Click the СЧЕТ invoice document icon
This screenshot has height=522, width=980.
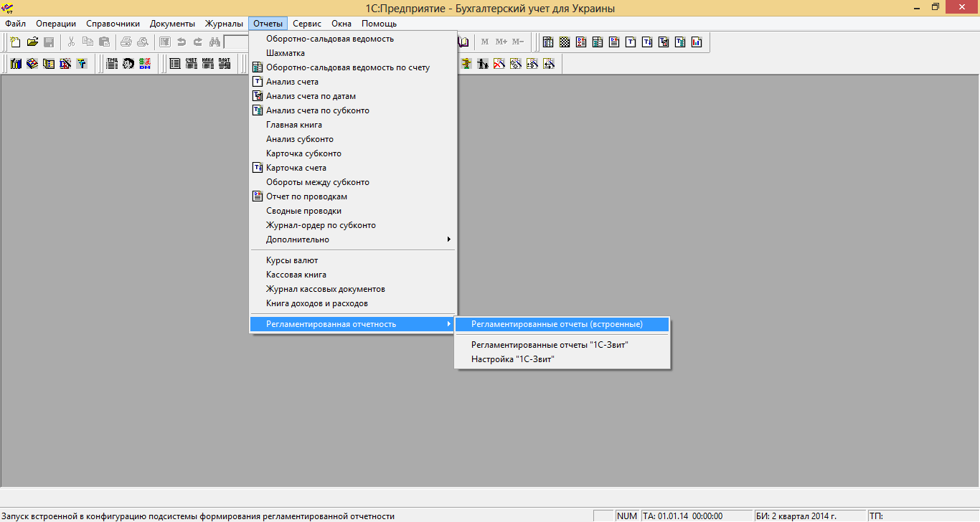(x=192, y=64)
